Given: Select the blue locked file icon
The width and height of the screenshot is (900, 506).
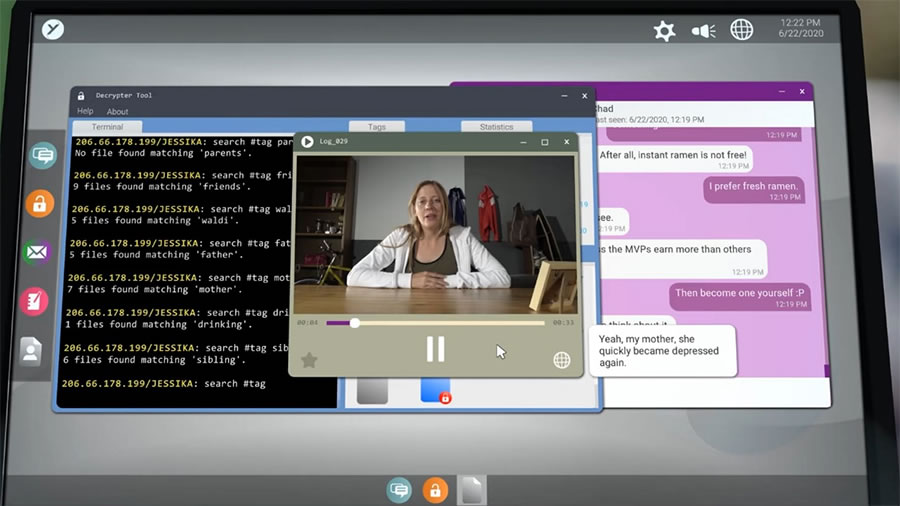Looking at the screenshot, I should pos(436,391).
